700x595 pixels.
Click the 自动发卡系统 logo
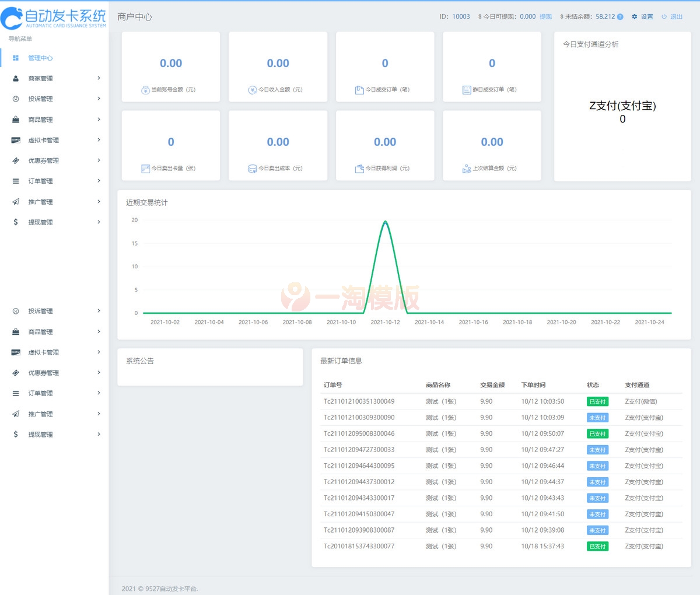click(54, 19)
